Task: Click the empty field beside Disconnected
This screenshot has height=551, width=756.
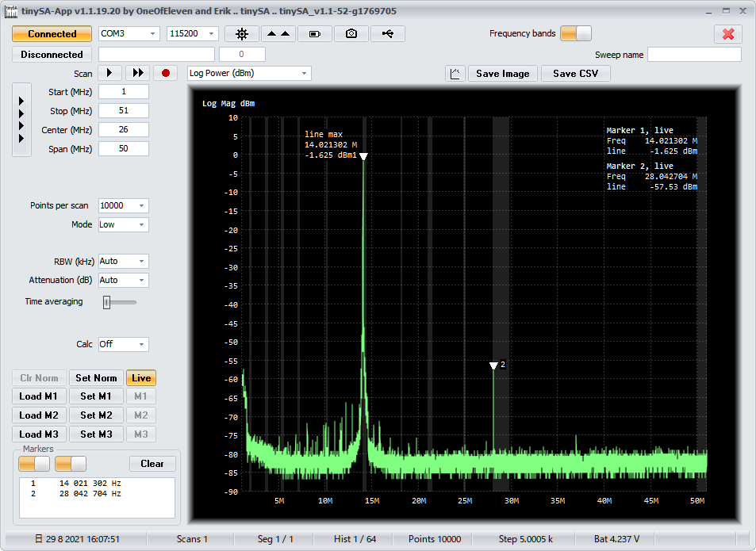Action: click(x=156, y=55)
